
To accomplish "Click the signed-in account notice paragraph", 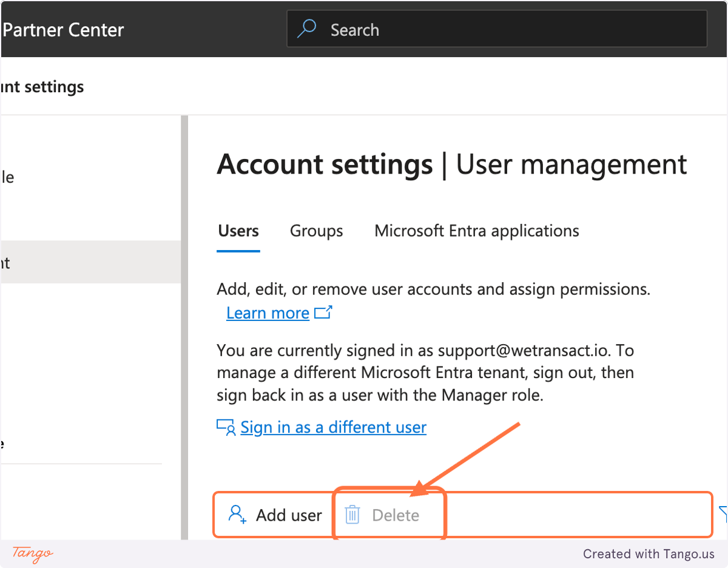I will pyautogui.click(x=425, y=373).
